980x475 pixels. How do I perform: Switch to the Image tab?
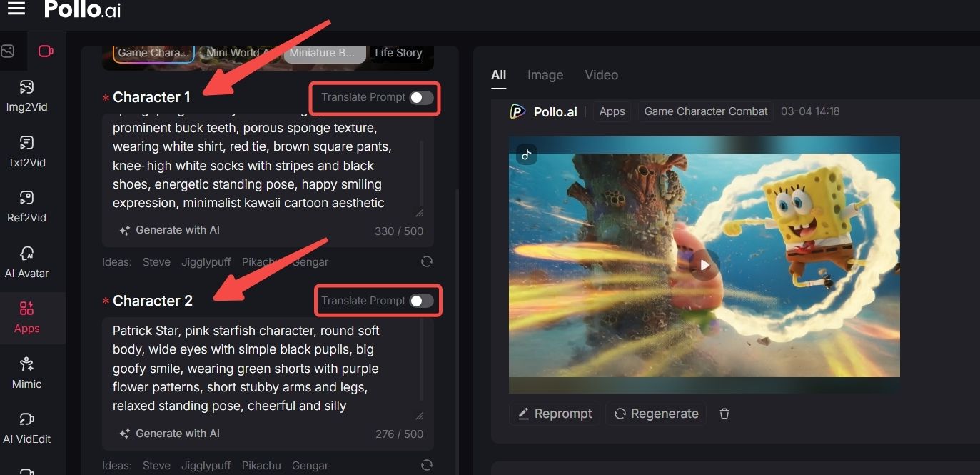click(545, 75)
